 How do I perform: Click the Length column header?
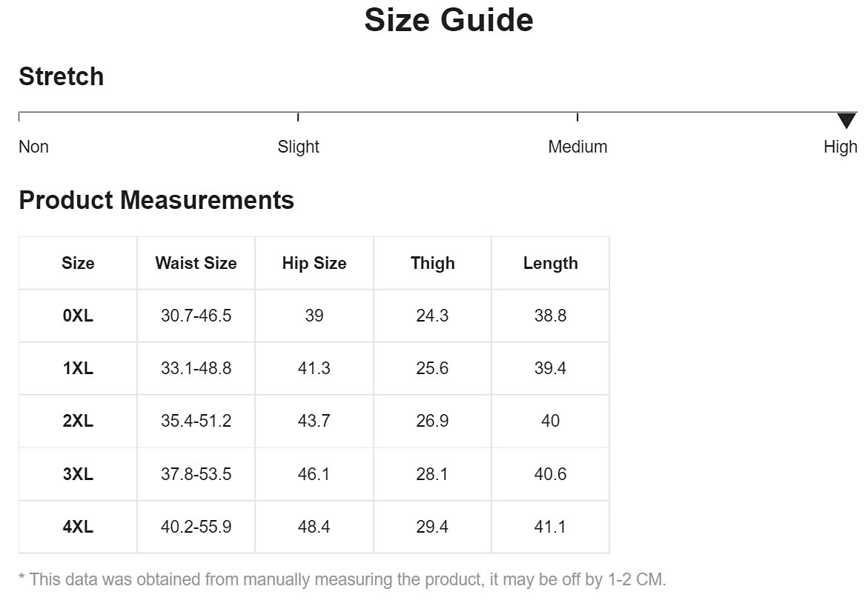[550, 263]
